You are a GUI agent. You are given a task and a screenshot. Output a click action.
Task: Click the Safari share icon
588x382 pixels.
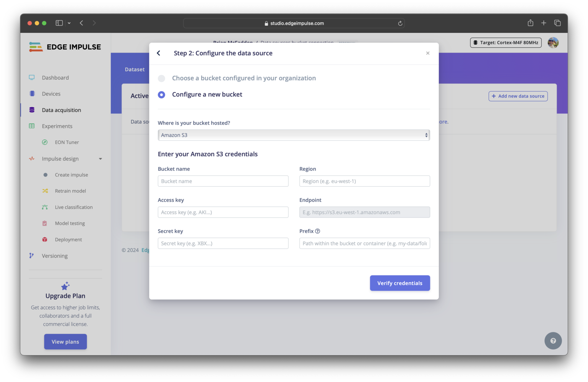[530, 23]
